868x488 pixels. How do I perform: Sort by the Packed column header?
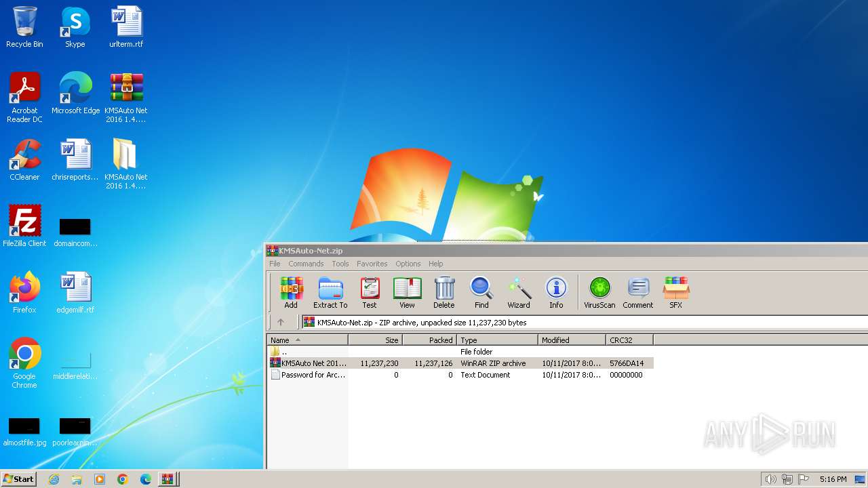[x=430, y=340]
